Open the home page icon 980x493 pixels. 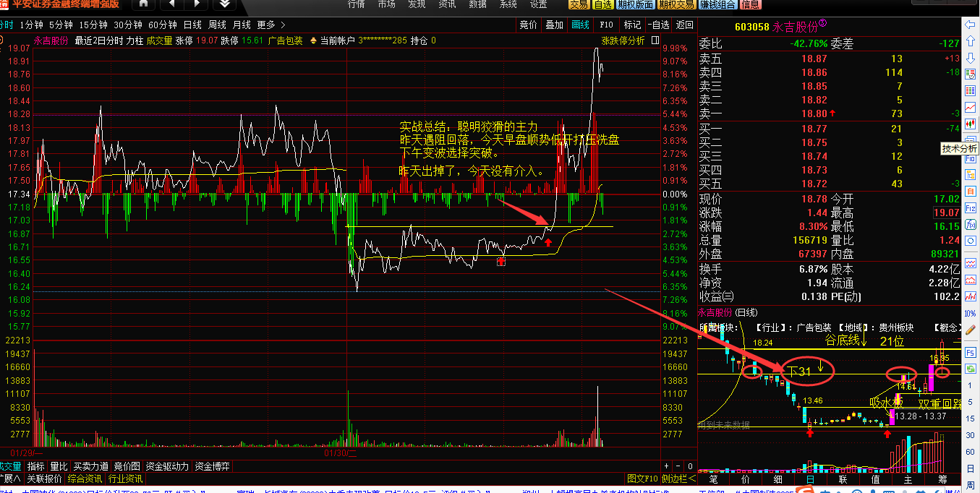(144, 4)
